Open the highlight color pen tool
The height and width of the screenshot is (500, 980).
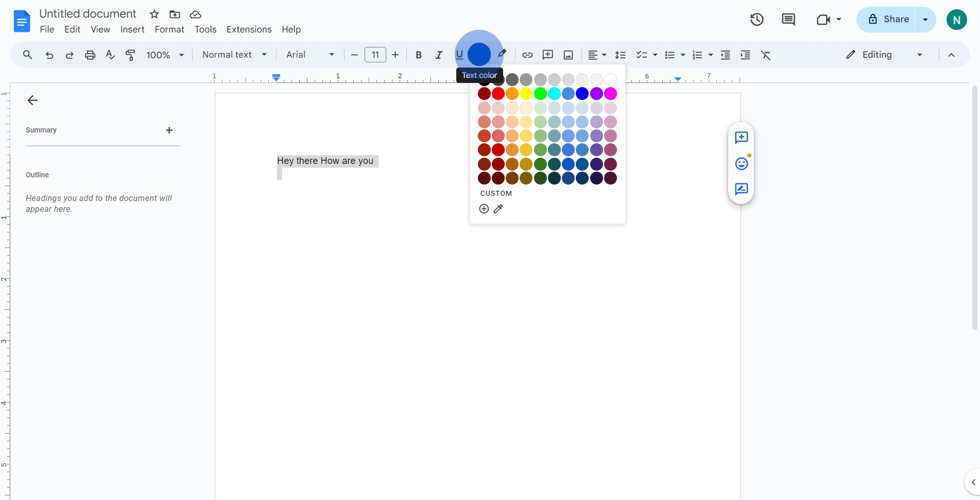[502, 54]
